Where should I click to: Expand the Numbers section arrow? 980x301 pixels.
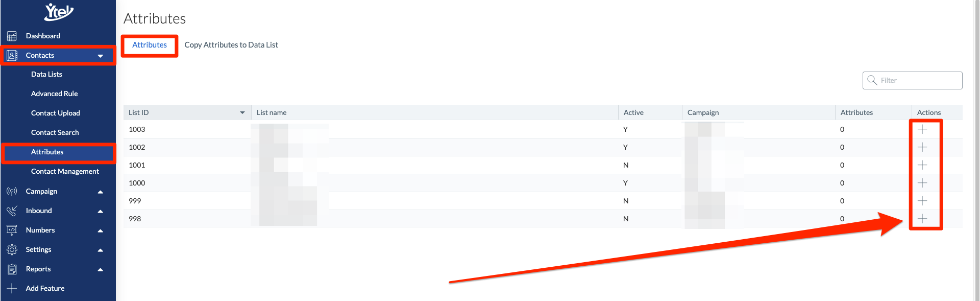[101, 230]
